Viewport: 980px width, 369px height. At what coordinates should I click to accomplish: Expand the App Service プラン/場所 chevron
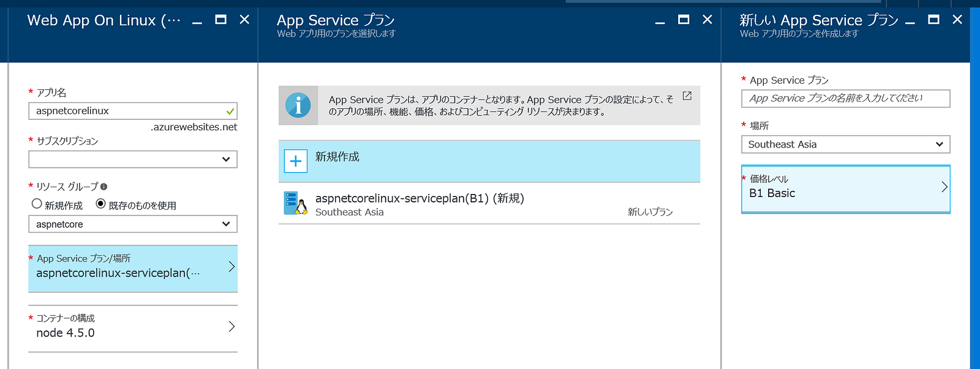pos(232,266)
